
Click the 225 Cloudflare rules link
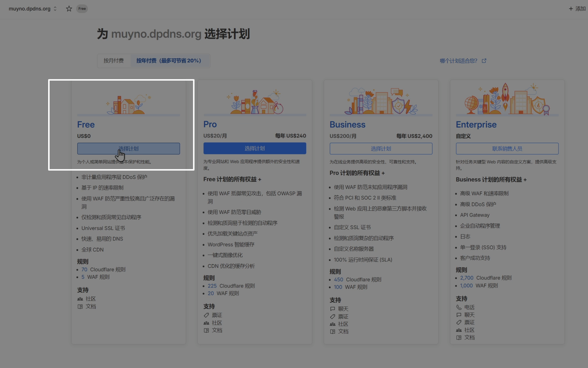pyautogui.click(x=212, y=286)
